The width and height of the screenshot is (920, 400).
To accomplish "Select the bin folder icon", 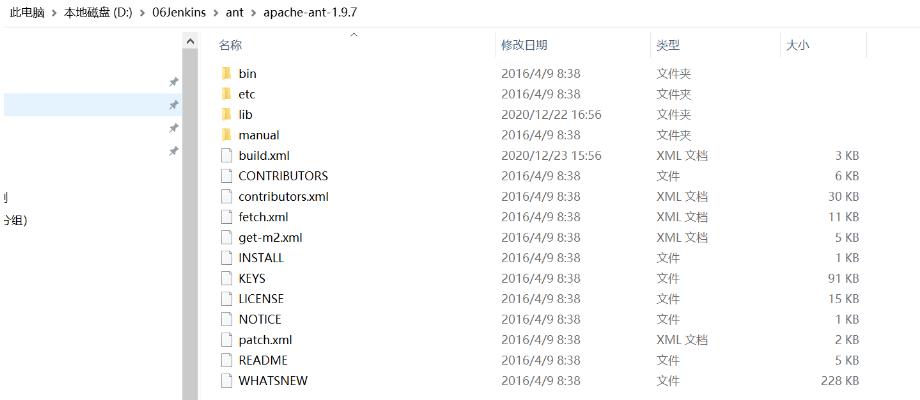I will [x=227, y=73].
